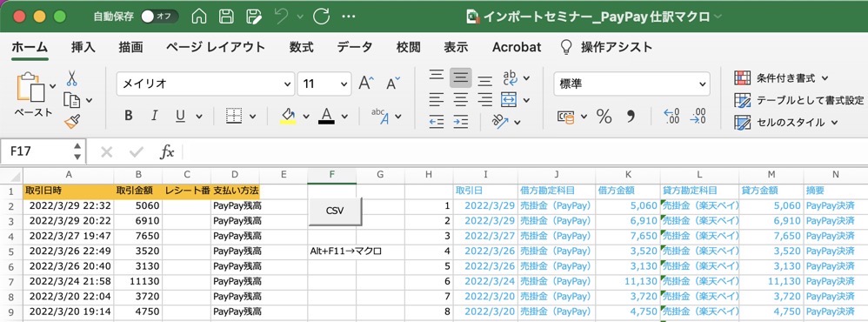This screenshot has width=868, height=322.
Task: Decrease font size with small A icon
Action: (x=392, y=84)
